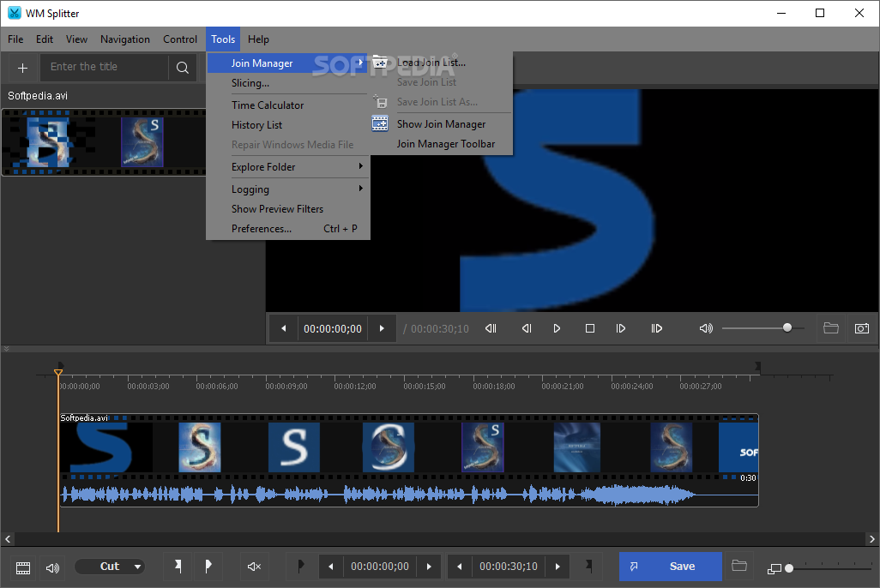Toggle mute audio icon in bottom bar
This screenshot has width=880, height=588.
[254, 567]
